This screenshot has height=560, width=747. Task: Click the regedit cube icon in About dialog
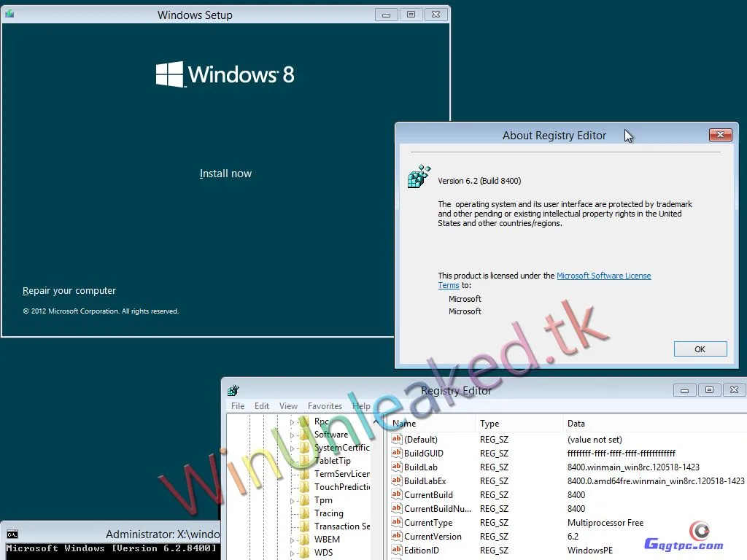418,177
